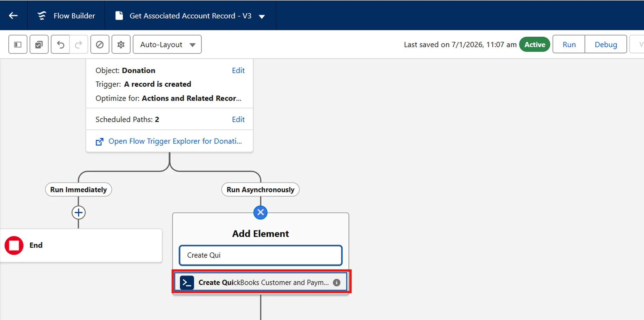Screen dimensions: 644x320
Task: Click the plus node under Run Immediately
Action: point(78,212)
